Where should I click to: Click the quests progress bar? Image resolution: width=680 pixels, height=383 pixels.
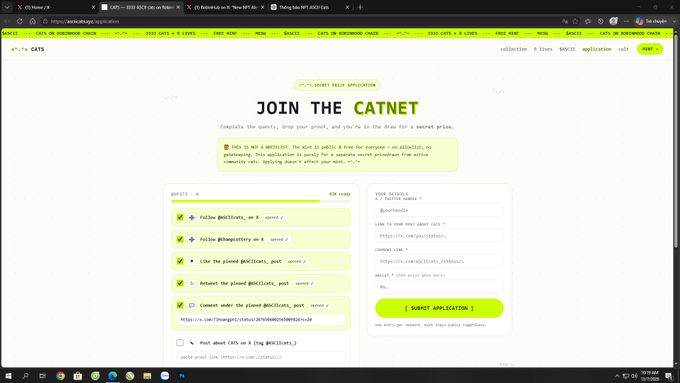coord(261,201)
